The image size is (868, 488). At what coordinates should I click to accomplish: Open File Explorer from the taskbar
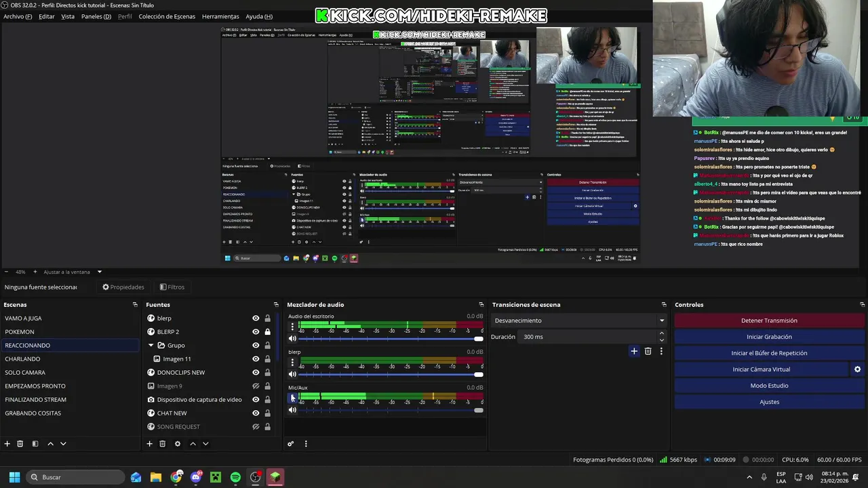click(156, 477)
